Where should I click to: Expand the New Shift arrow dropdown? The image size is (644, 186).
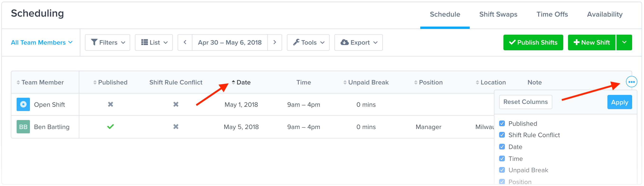[x=624, y=42]
